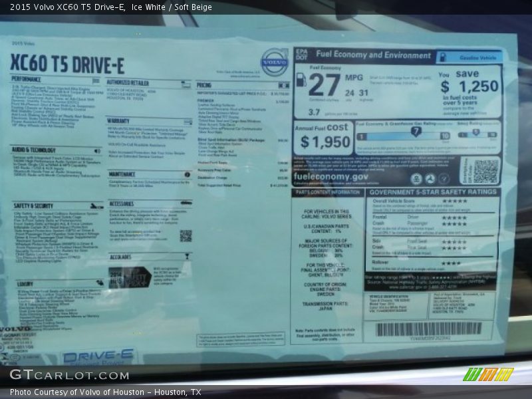532x399 pixels.
Task: Click Fuel Economy and Environment header
Action: pyautogui.click(x=373, y=55)
